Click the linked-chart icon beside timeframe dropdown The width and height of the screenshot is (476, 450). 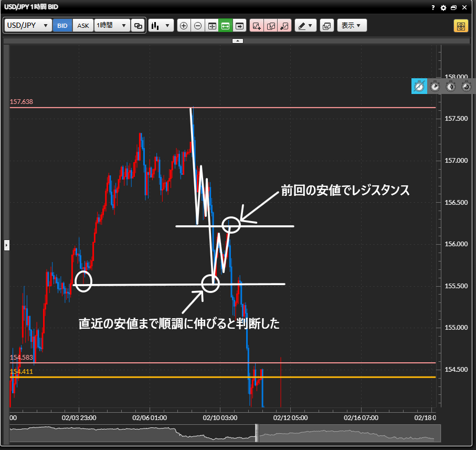pyautogui.click(x=138, y=26)
